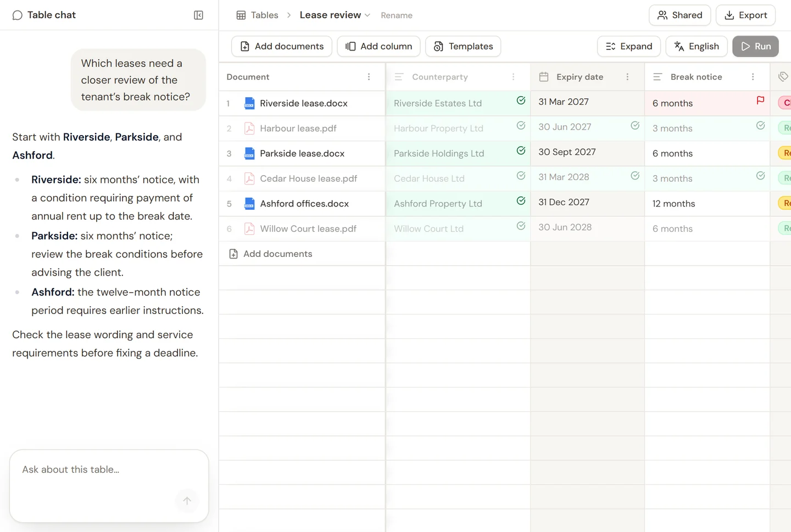Select the 12 months break notice cell
Image resolution: width=791 pixels, height=532 pixels.
pyautogui.click(x=708, y=204)
